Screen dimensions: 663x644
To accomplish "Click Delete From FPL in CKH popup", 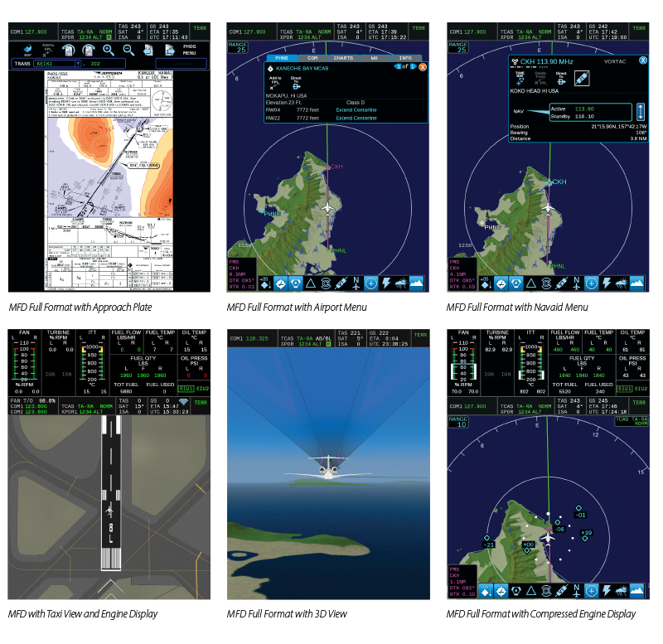I will (x=541, y=79).
